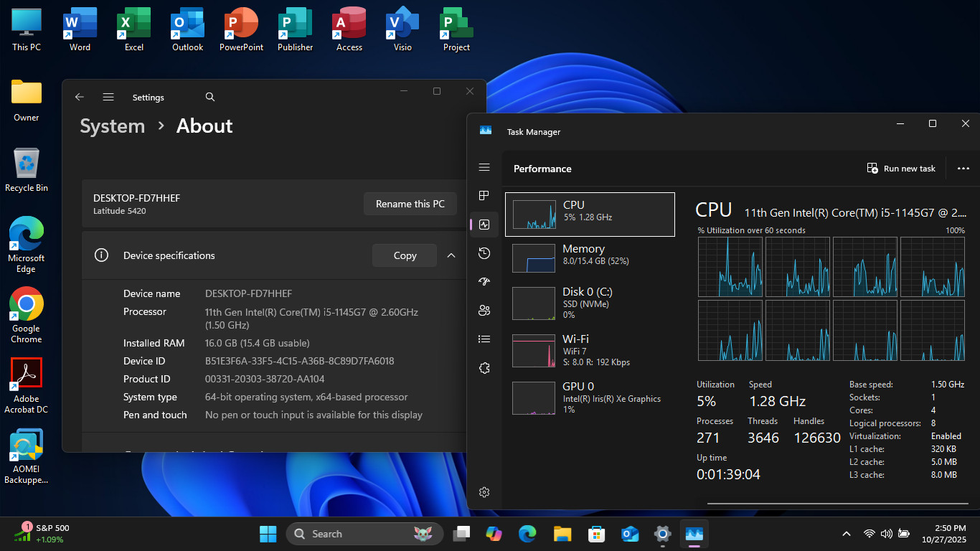
Task: Open Wi-Fi network tray icon
Action: (869, 534)
